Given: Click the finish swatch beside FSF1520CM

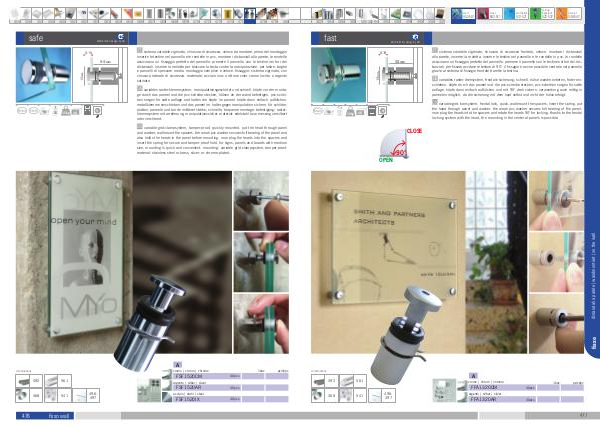Looking at the screenshot, I should point(167,375).
